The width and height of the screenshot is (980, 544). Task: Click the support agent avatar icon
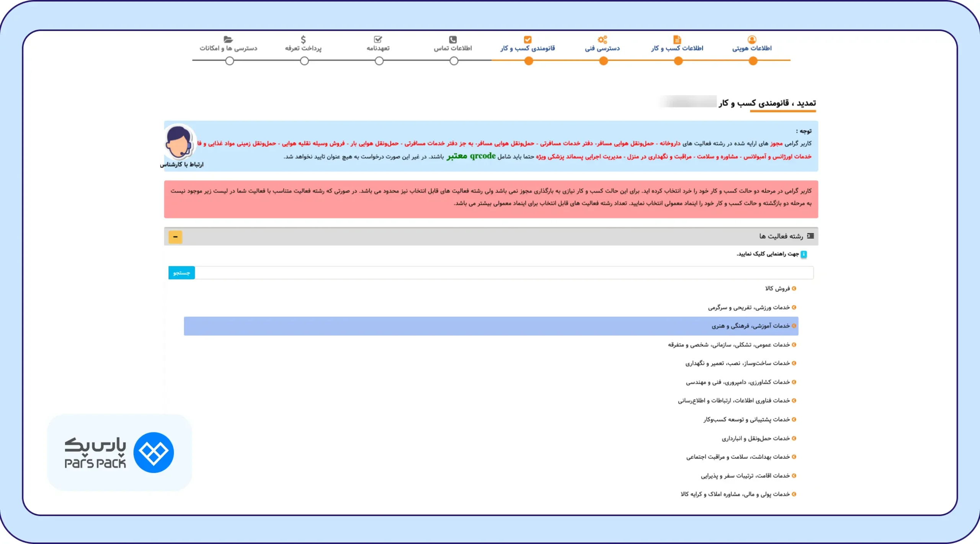point(179,141)
